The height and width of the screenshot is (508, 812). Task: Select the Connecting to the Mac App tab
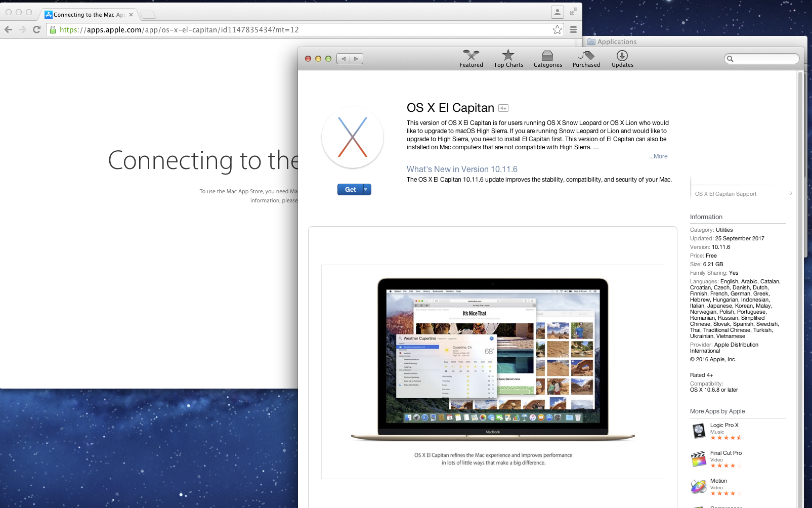coord(89,15)
